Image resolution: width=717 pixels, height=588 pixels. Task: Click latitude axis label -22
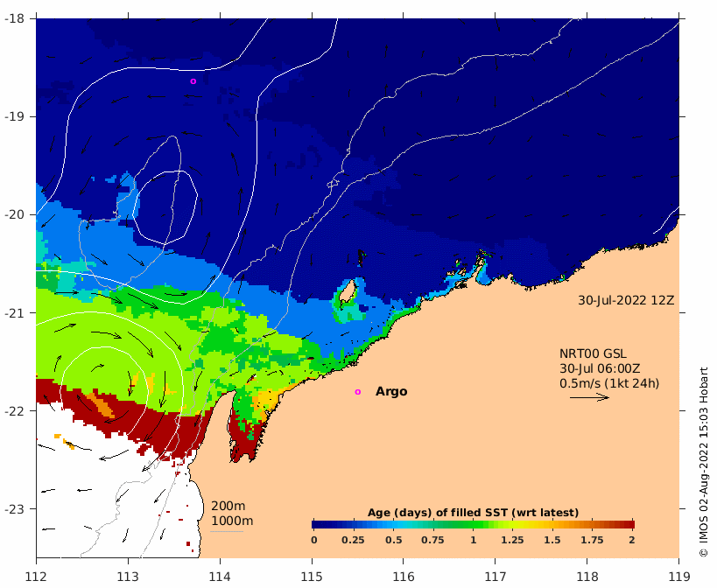click(13, 410)
